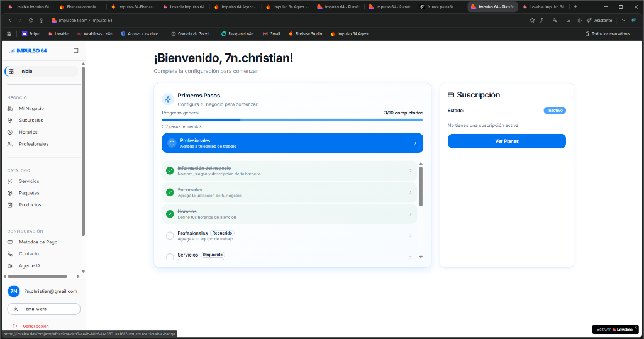Click the browser bookmark star icon
This screenshot has height=339, width=644.
(x=532, y=20)
